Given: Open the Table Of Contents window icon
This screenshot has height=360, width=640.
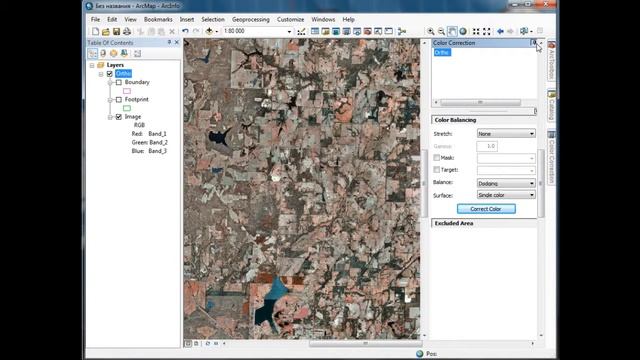Looking at the screenshot, I should 315,31.
